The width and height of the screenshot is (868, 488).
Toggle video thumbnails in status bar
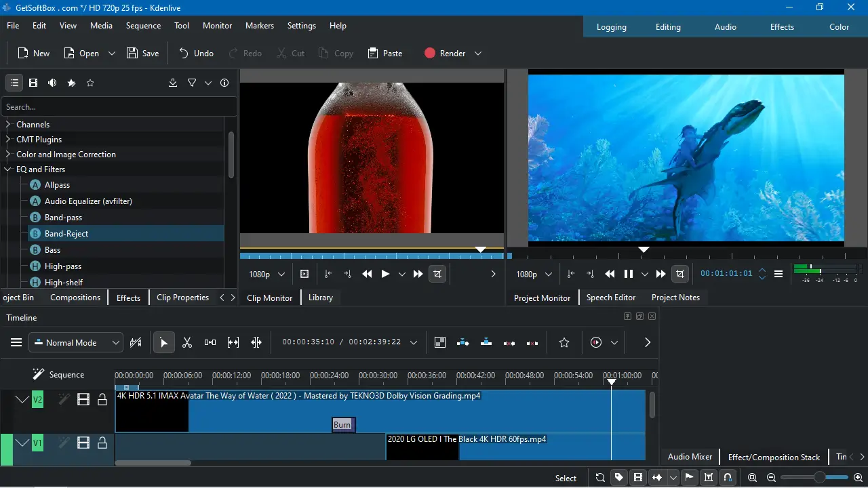pyautogui.click(x=638, y=477)
